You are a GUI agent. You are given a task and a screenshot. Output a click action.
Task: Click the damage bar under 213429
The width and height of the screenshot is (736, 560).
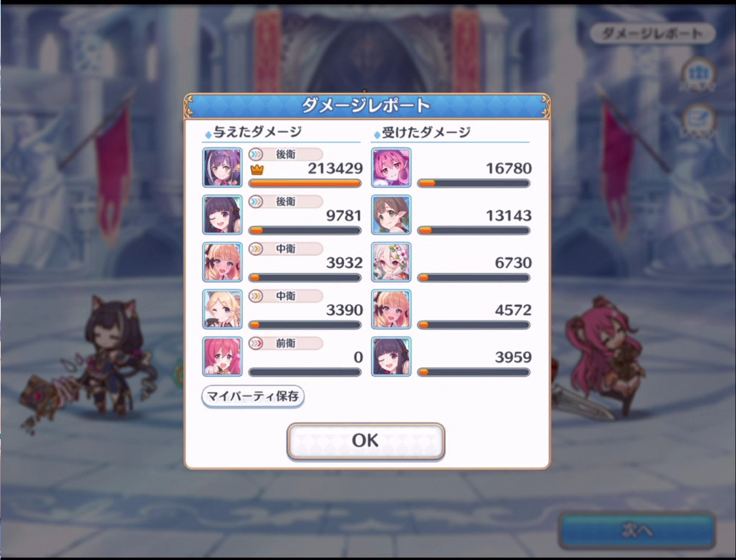pyautogui.click(x=305, y=183)
